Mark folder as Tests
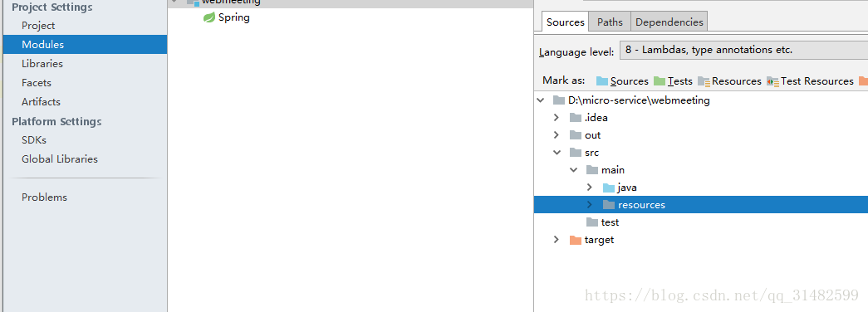 (673, 80)
